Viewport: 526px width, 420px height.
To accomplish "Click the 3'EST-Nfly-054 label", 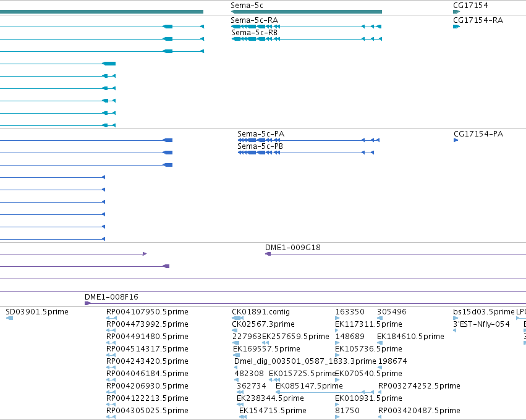I will [481, 324].
